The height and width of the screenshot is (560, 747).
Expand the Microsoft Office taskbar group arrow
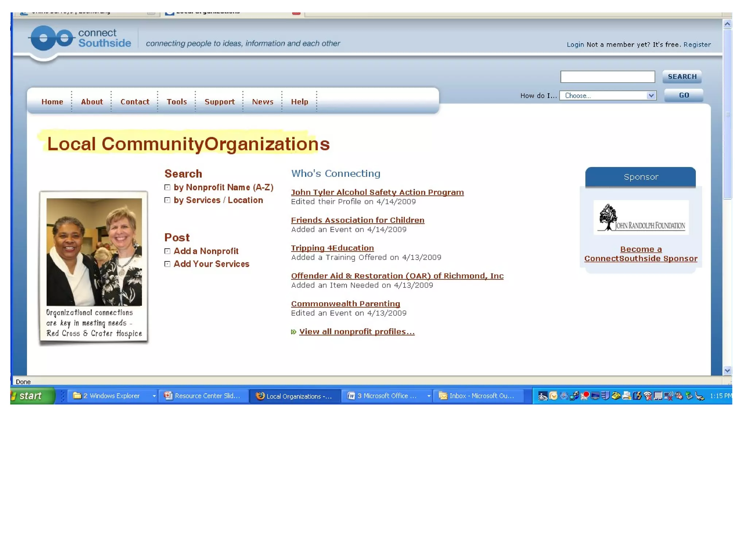429,396
